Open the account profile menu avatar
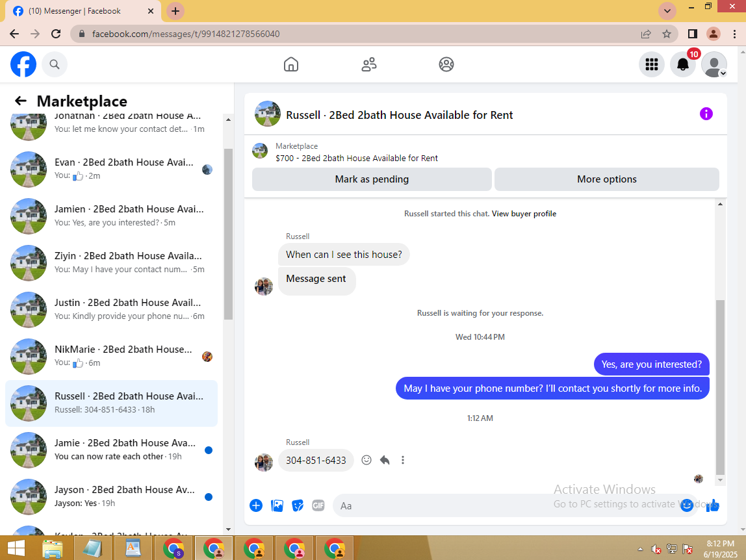The height and width of the screenshot is (560, 746). point(714,64)
